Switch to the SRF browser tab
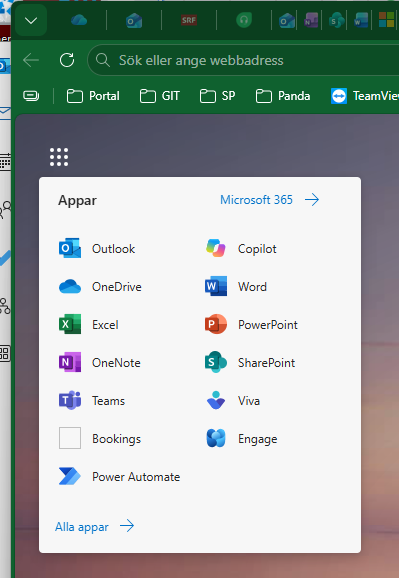The height and width of the screenshot is (578, 399). click(x=189, y=20)
